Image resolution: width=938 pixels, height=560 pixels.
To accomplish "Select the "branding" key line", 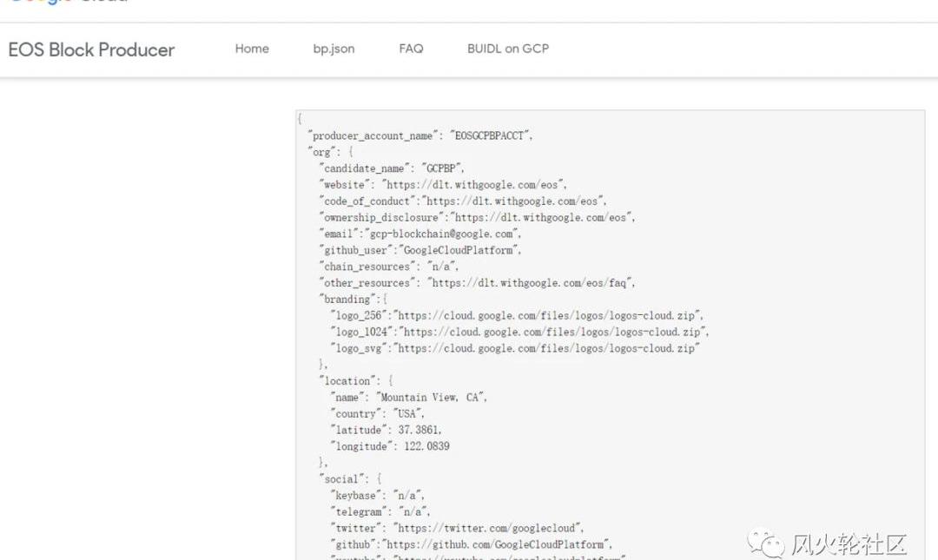I will pos(353,300).
